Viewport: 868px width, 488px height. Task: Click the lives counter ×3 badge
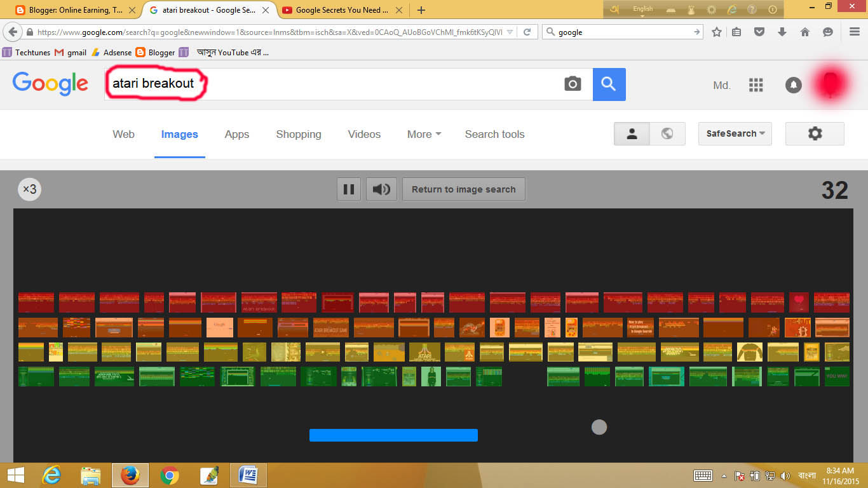29,189
